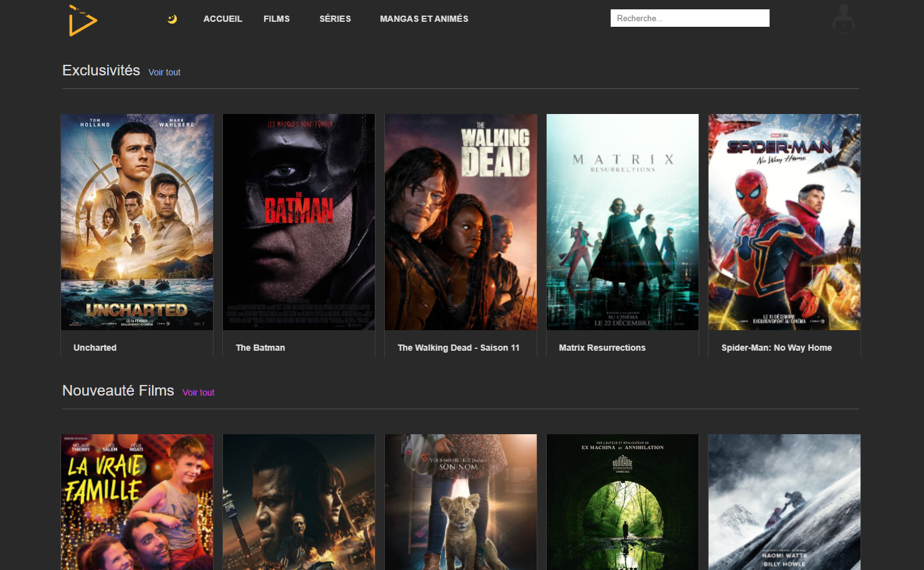Click Voir tout next to Exclusivités
Viewport: 924px width, 570px height.
[x=164, y=72]
